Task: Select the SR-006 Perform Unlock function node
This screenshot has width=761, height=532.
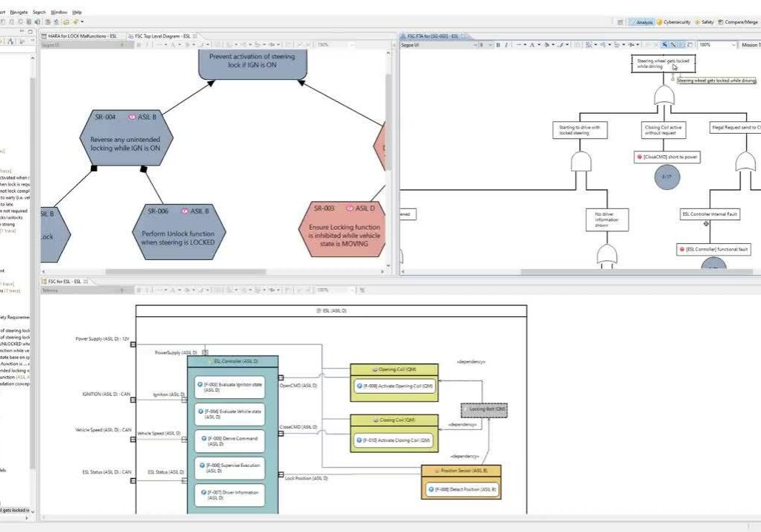Action: coord(177,232)
